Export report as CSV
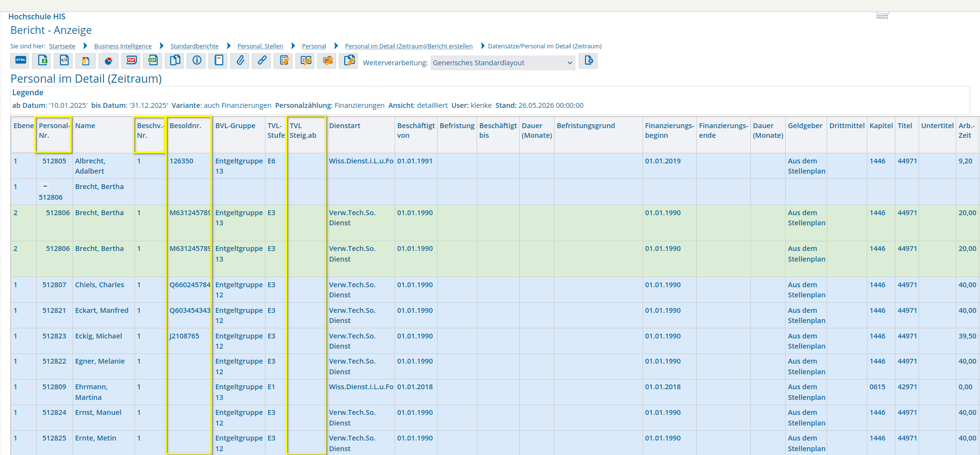This screenshot has width=980, height=455. (153, 60)
